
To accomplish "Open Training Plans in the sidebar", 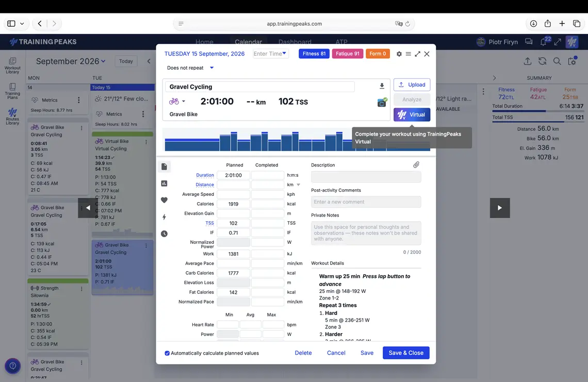I will [12, 91].
